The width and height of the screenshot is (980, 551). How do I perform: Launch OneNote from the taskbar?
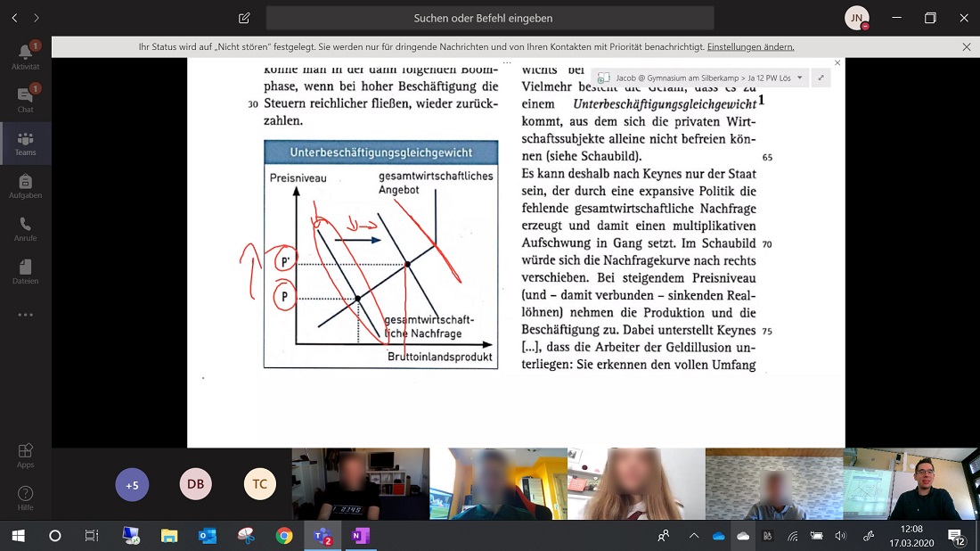tap(361, 536)
